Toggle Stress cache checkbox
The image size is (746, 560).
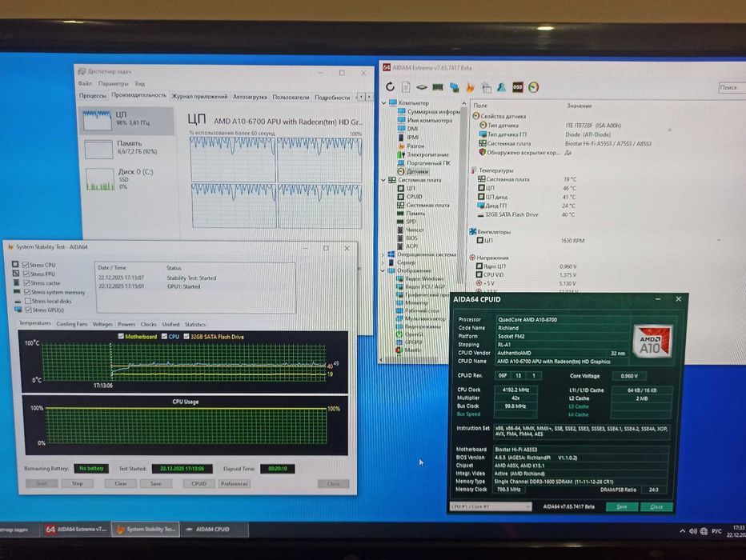(26, 283)
